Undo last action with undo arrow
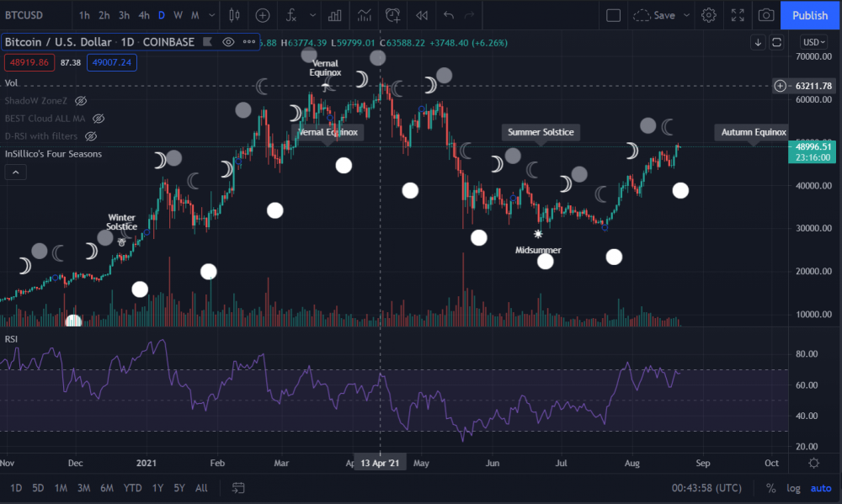Image resolution: width=842 pixels, height=504 pixels. [x=449, y=15]
